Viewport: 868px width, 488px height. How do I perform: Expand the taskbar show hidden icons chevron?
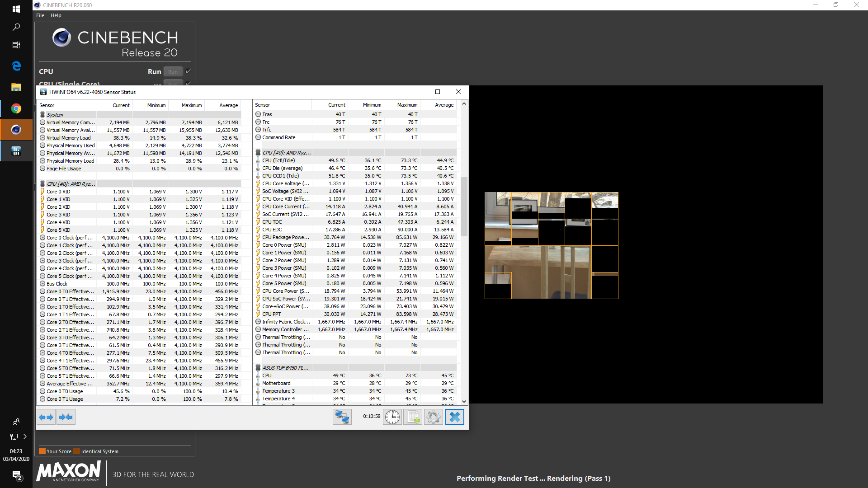[x=25, y=436]
